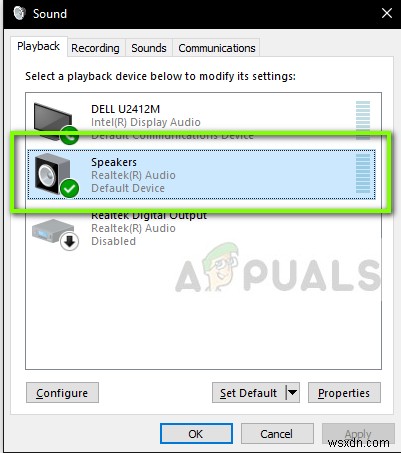Select the Playback tab
Viewport: 401px width, 453px height.
[x=39, y=46]
